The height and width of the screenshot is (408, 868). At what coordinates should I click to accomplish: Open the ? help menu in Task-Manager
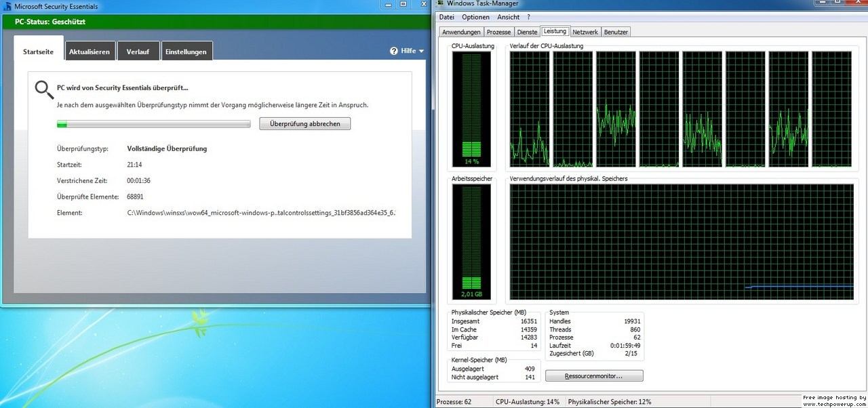[x=528, y=17]
